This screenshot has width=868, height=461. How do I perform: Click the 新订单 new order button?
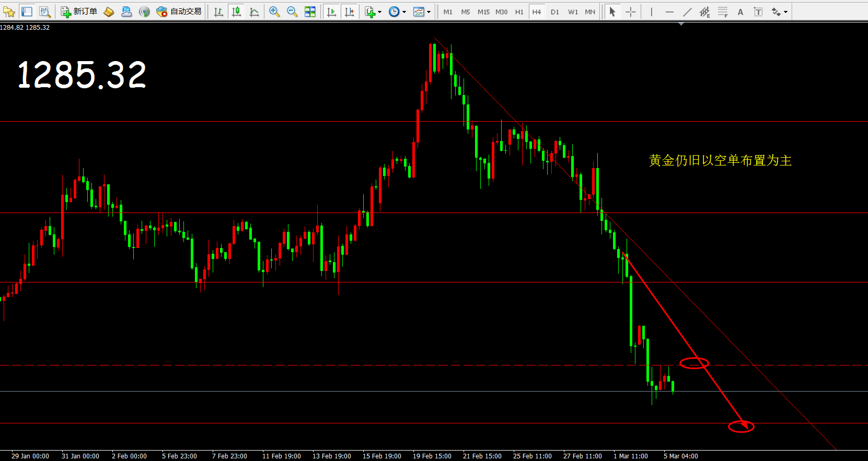[x=79, y=11]
